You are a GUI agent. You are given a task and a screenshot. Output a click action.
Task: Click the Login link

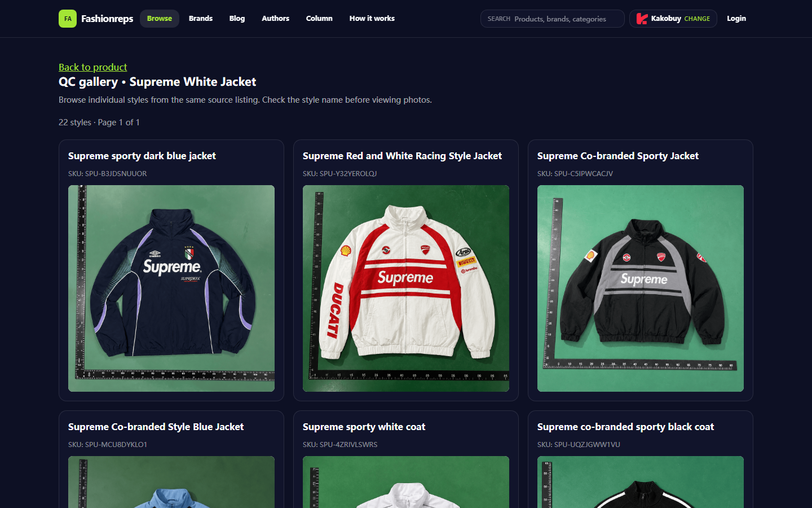click(x=736, y=19)
